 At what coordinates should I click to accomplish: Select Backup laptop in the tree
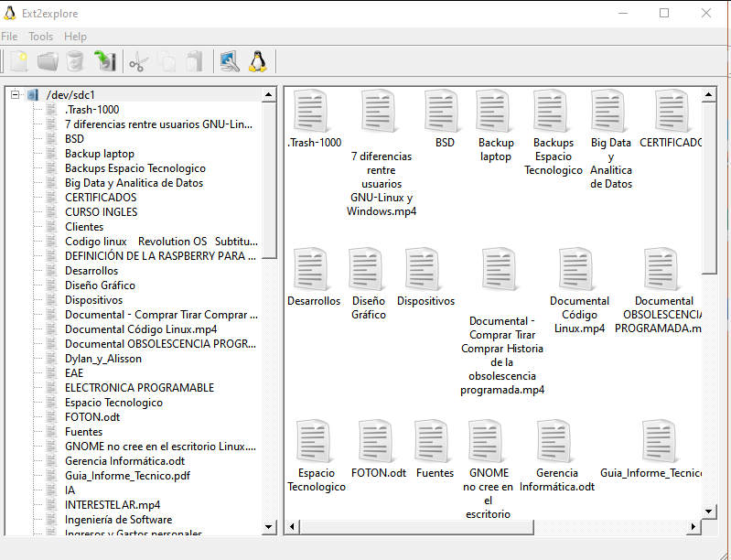tap(100, 154)
